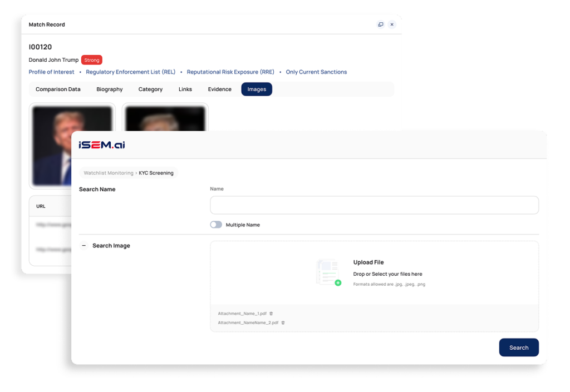This screenshot has height=392, width=570.
Task: Click the iSEM.ai logo
Action: coord(102,144)
